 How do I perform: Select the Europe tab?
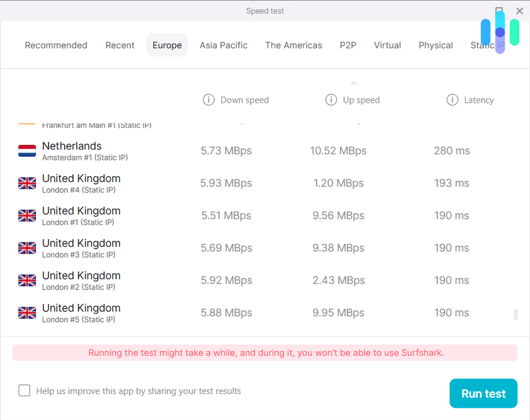(167, 45)
